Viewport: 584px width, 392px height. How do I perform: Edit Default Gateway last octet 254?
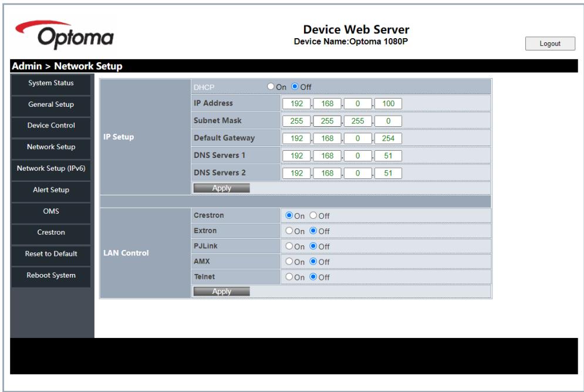point(388,138)
